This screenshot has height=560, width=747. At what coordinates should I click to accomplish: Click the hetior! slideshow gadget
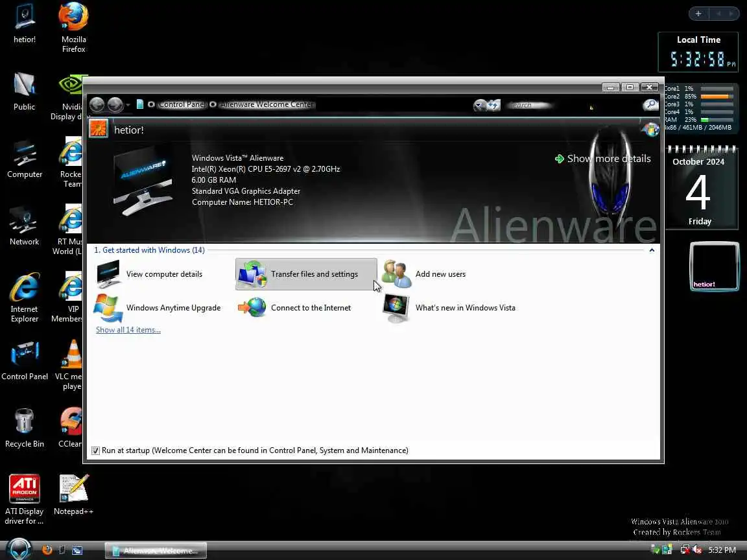715,266
